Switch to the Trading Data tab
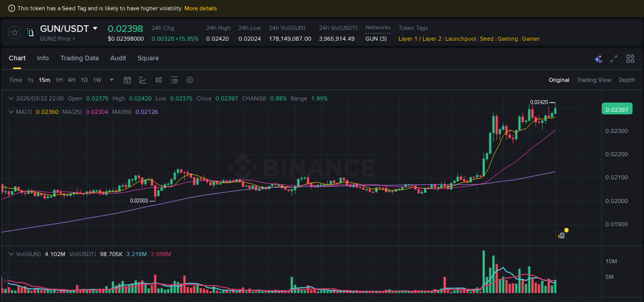The width and height of the screenshot is (644, 302). coord(79,58)
